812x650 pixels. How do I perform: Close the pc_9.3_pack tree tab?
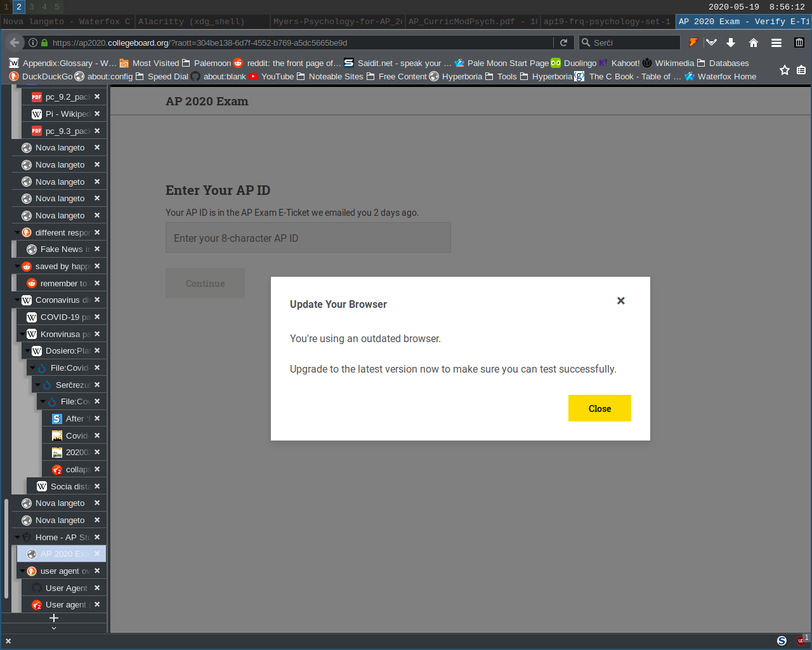97,131
